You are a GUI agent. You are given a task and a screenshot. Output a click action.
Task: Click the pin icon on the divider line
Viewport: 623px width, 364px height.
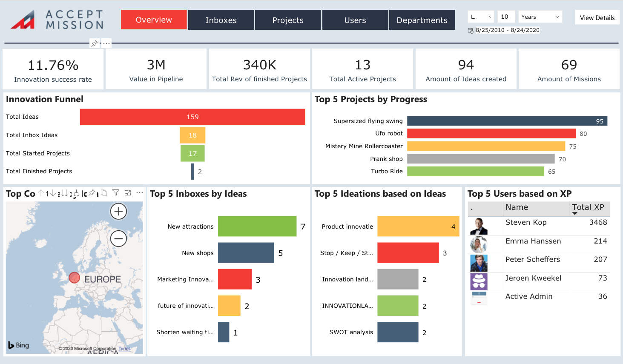(x=94, y=43)
